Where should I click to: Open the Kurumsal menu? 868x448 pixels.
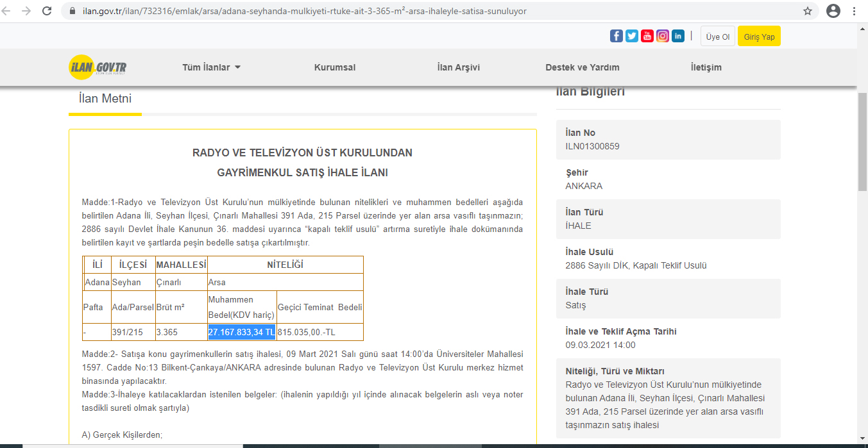coord(335,67)
